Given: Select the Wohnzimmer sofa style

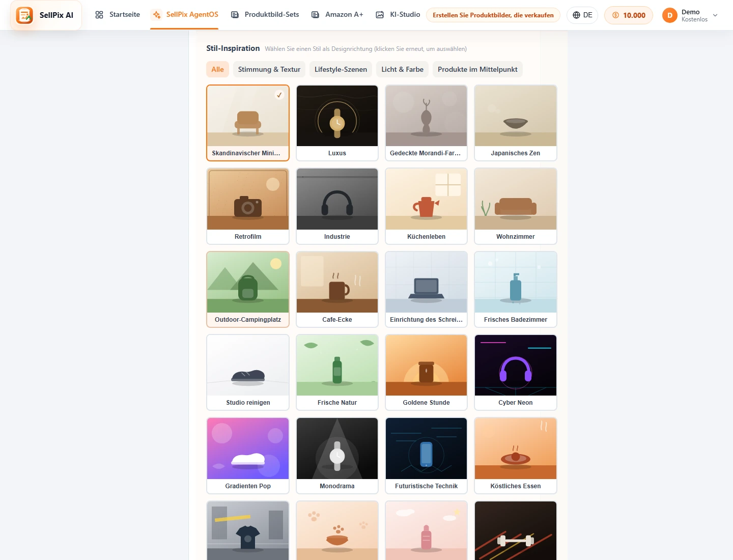Looking at the screenshot, I should [x=516, y=206].
